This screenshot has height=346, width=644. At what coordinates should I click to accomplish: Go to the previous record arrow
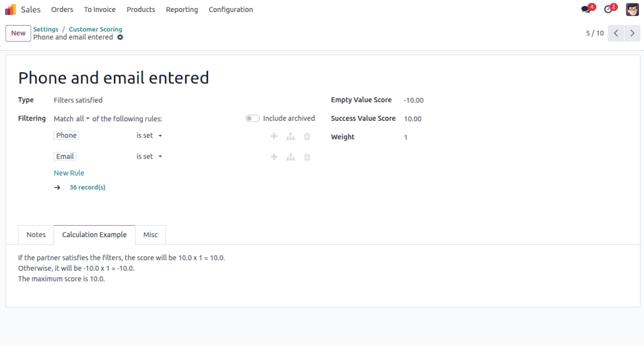[616, 33]
